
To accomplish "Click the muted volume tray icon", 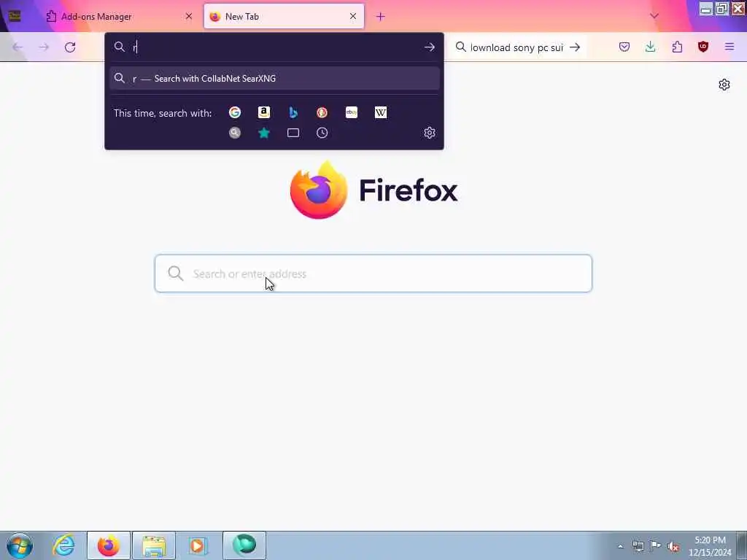I will click(x=673, y=546).
